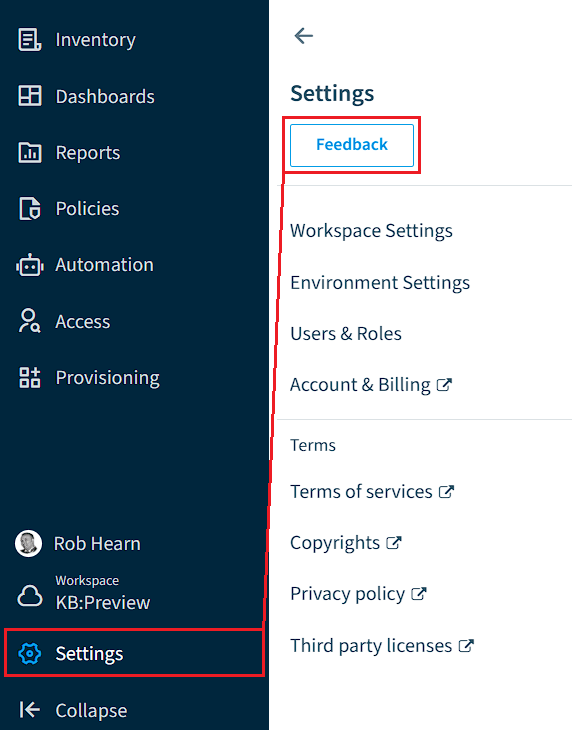Select Policies in the navigation
This screenshot has height=730, width=576.
point(87,209)
